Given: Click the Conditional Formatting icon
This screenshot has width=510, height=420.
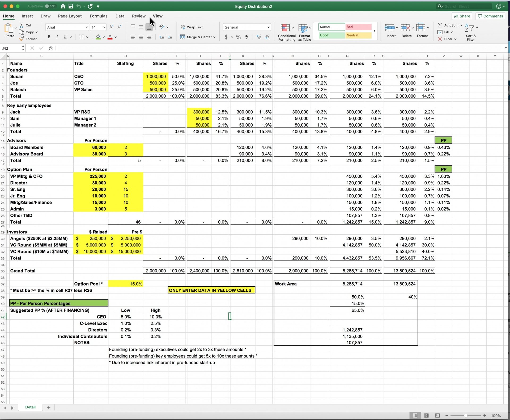Looking at the screenshot, I should 285,28.
